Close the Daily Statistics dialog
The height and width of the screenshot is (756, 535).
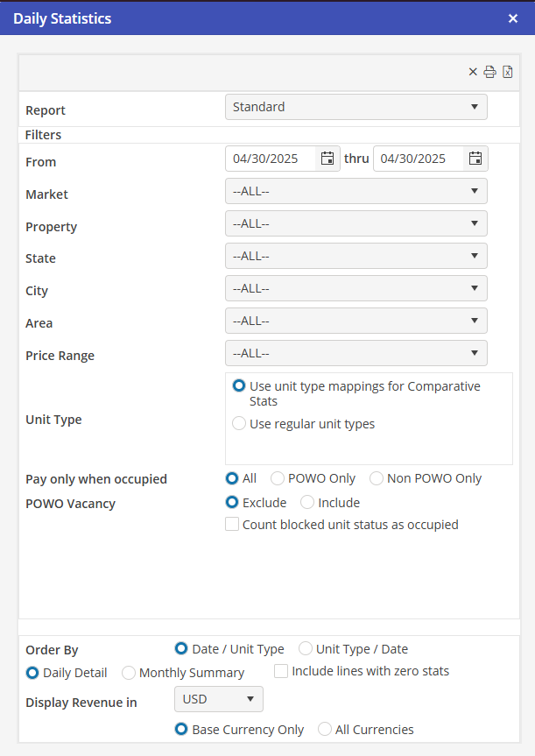pos(513,18)
